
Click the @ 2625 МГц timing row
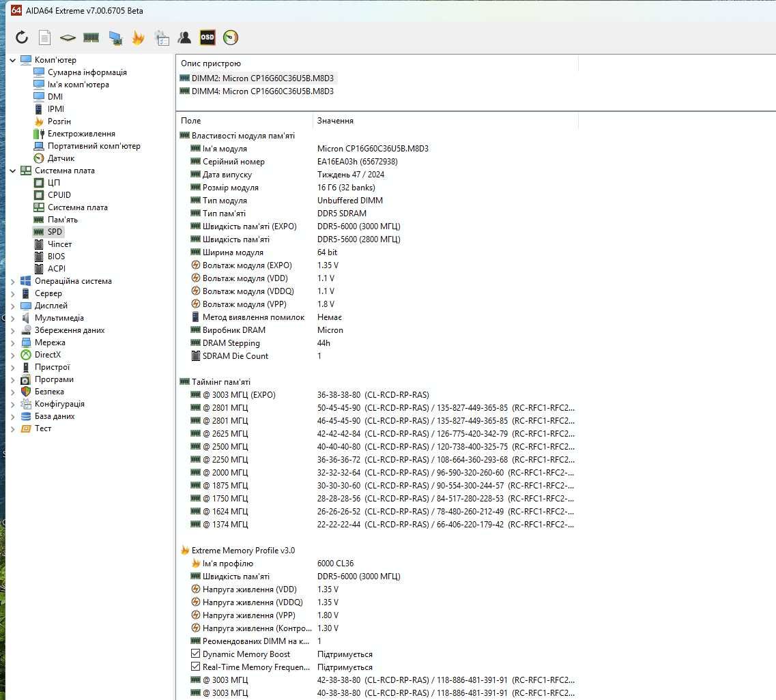point(377,433)
